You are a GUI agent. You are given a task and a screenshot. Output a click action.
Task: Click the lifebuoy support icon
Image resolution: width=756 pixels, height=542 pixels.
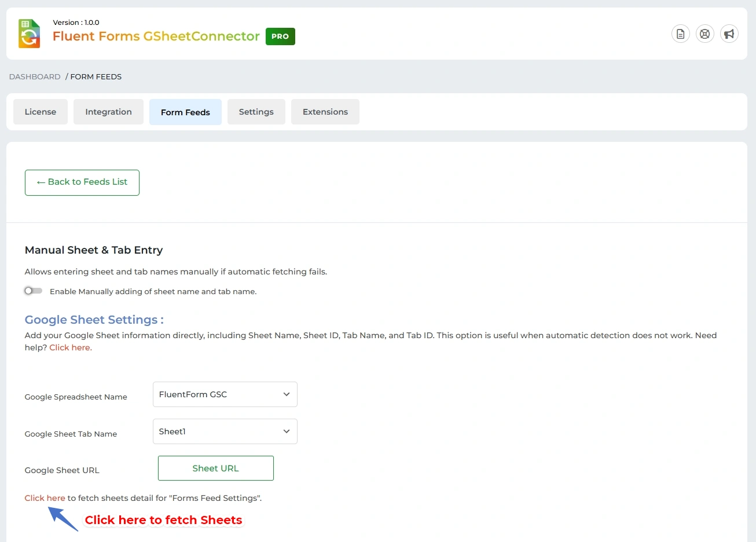[704, 34]
